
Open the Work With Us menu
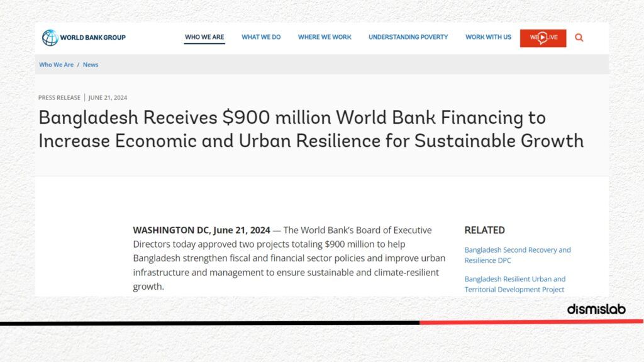(488, 37)
